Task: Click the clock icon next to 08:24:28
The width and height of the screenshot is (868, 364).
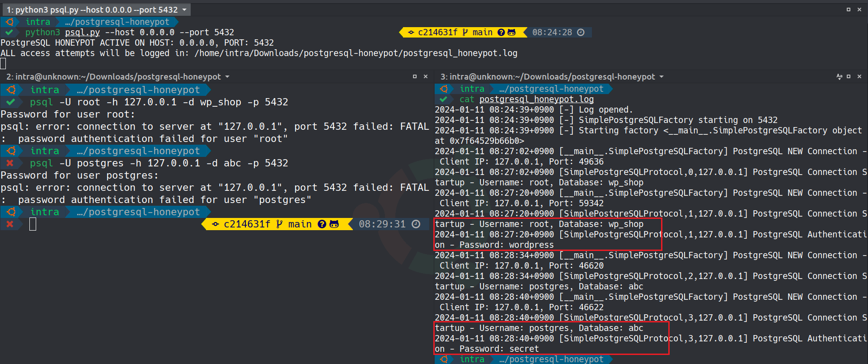Action: pos(581,33)
